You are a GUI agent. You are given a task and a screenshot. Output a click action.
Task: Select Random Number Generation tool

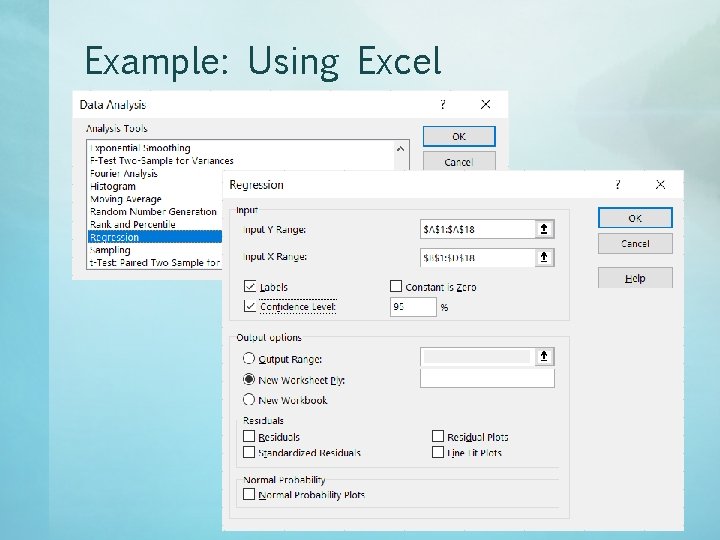[153, 212]
